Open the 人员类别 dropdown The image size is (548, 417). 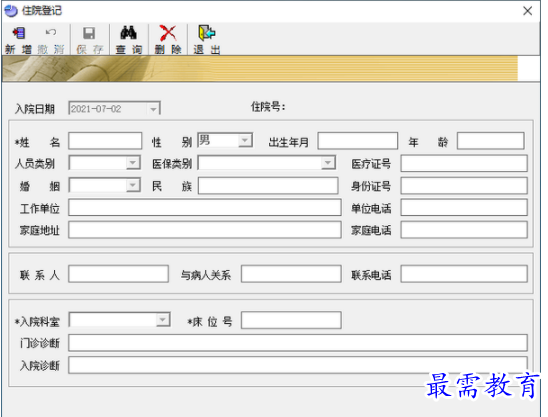133,163
